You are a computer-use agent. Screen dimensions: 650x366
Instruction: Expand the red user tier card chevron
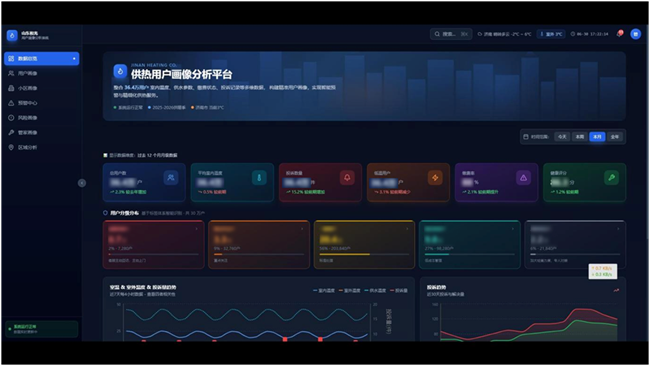[196, 229]
